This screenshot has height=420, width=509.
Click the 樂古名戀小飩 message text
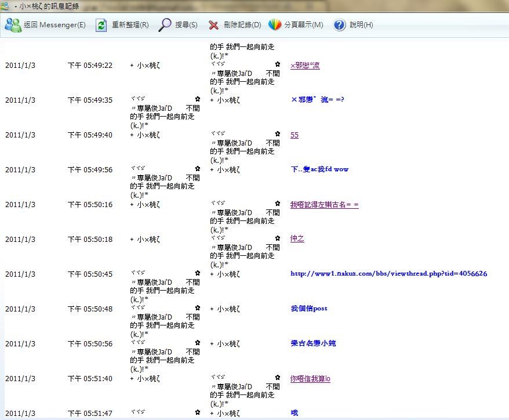pos(313,343)
